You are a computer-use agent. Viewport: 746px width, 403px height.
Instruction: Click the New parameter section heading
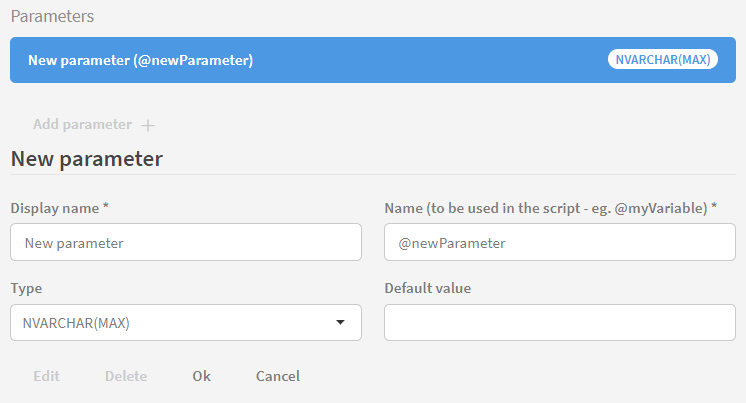pyautogui.click(x=86, y=158)
